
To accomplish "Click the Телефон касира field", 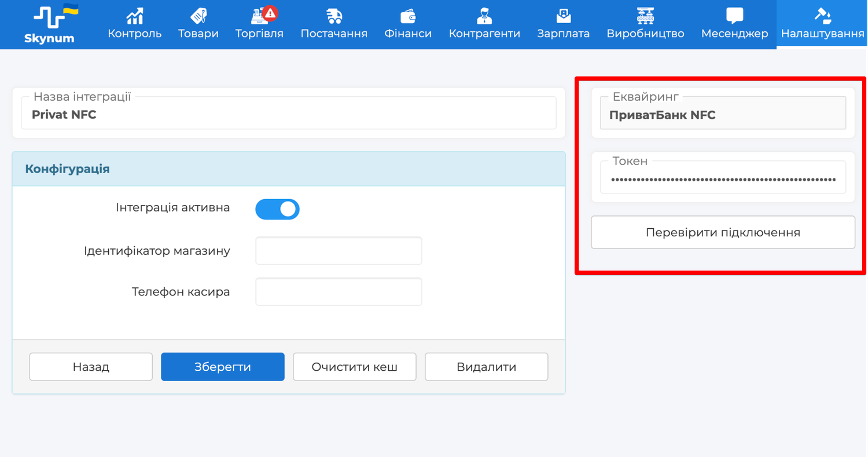I will (x=339, y=292).
